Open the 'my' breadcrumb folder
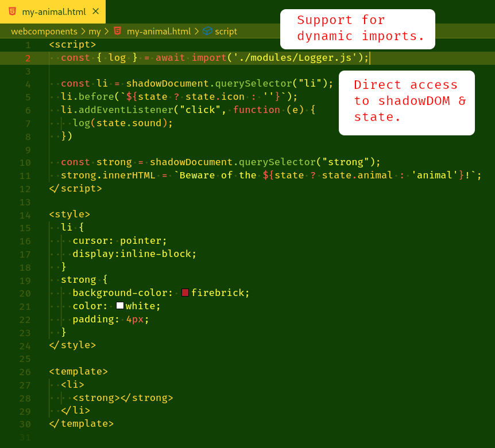The height and width of the screenshot is (448, 495). click(95, 32)
